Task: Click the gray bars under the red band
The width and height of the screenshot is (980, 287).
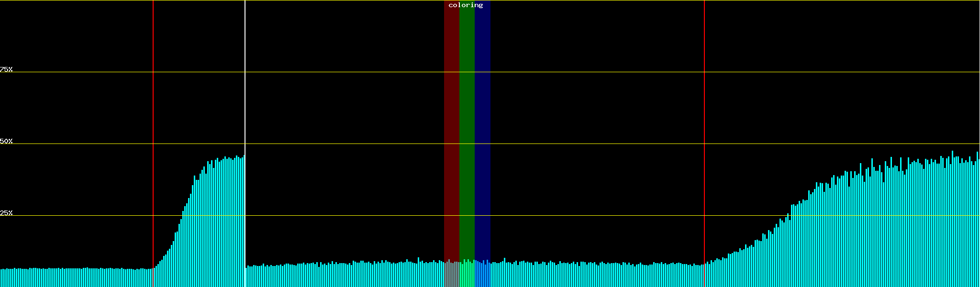Action: click(x=451, y=275)
